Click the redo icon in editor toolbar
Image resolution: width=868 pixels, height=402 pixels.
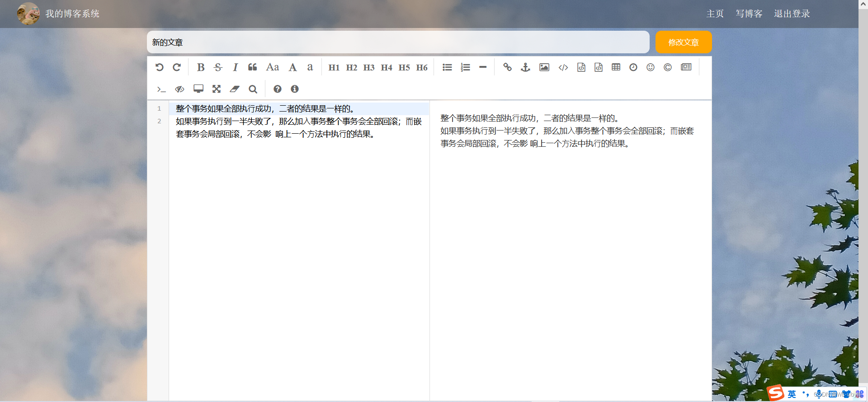177,67
